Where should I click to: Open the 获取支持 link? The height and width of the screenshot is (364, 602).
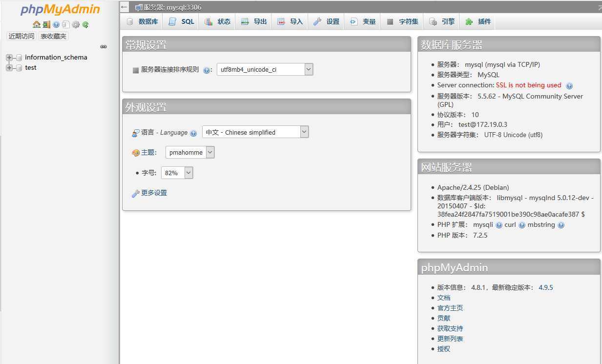tap(450, 328)
